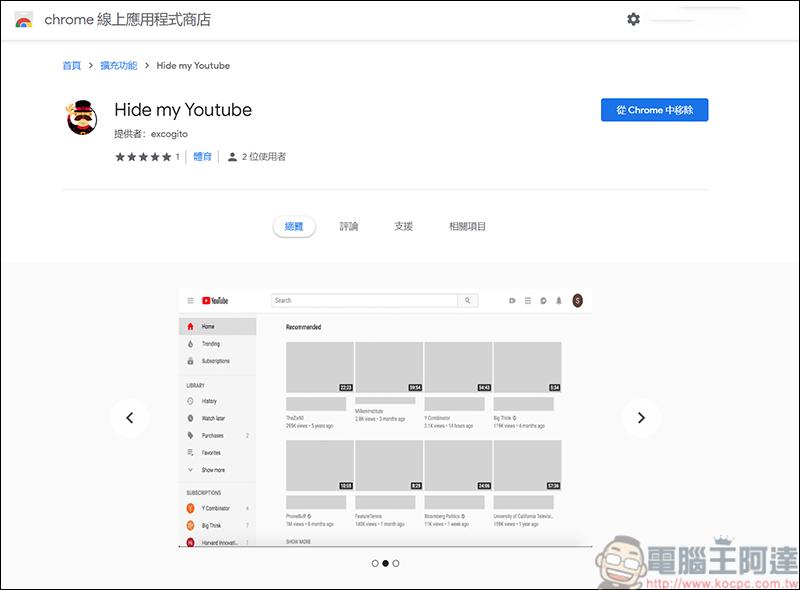Go to the 首頁 breadcrumb link
The image size is (800, 590).
click(71, 65)
